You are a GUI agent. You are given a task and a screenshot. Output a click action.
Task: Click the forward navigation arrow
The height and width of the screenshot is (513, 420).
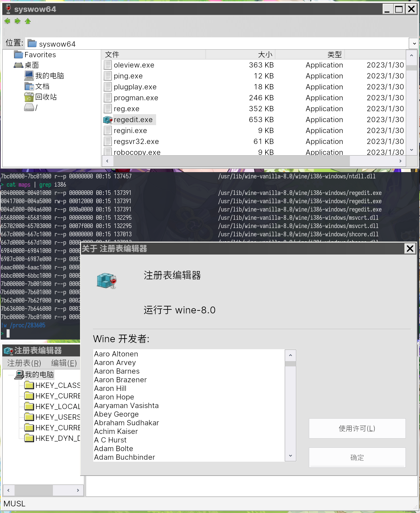(x=17, y=21)
